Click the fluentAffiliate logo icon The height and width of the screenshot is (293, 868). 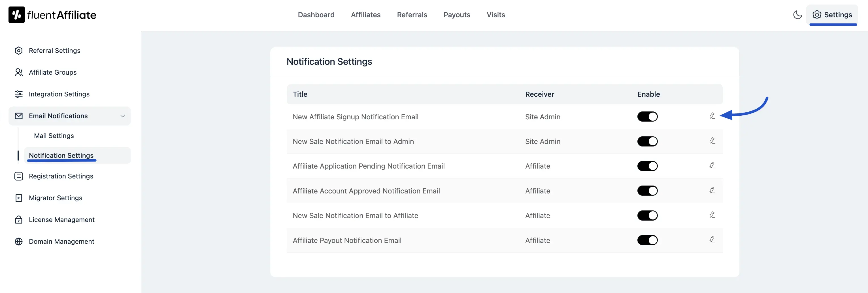[x=16, y=14]
